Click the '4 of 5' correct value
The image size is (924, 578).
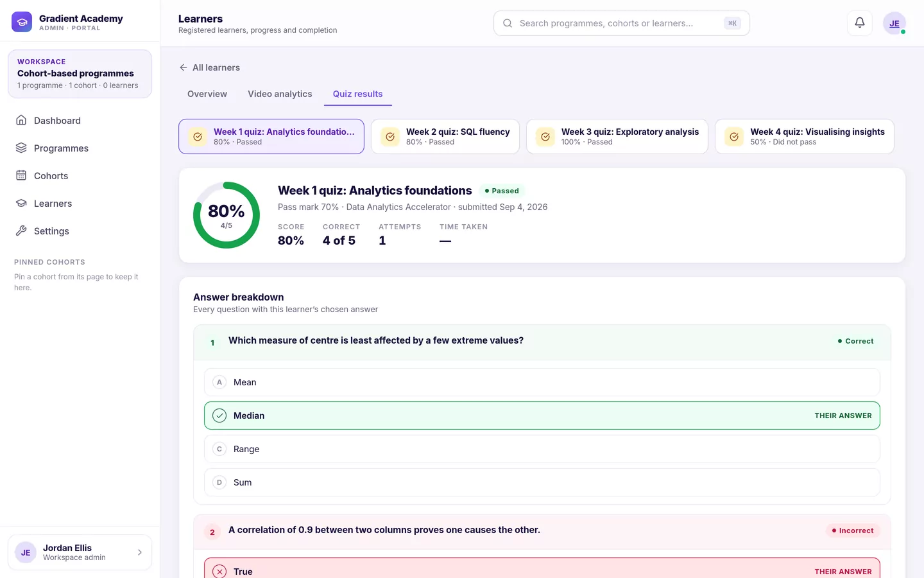[339, 240]
